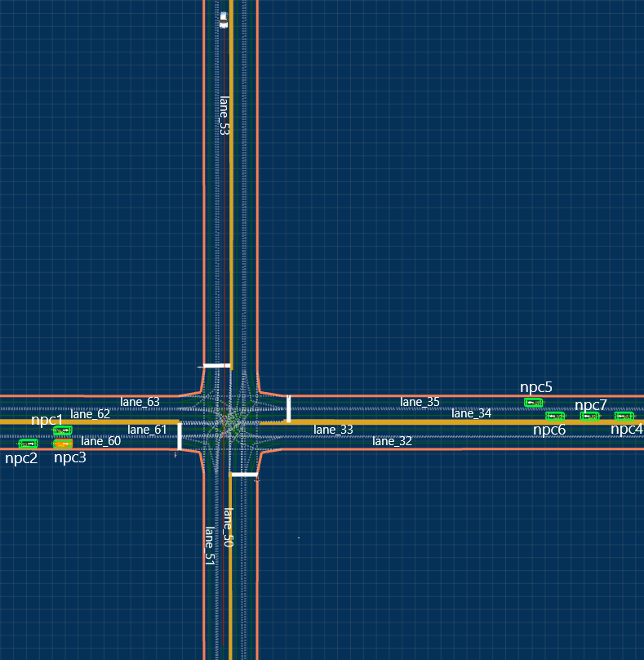Select the npc1 vehicle marker
This screenshot has height=660, width=644.
pos(63,430)
